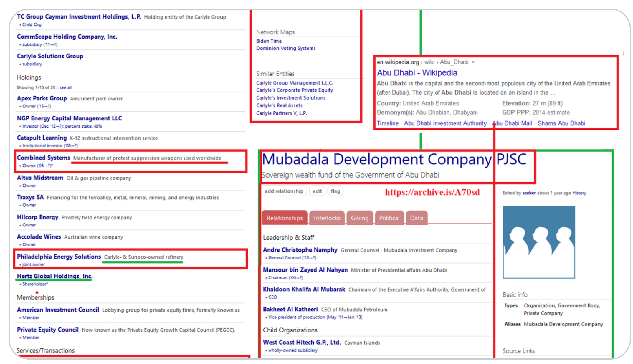Open Hilcorp Energy link

37,217
